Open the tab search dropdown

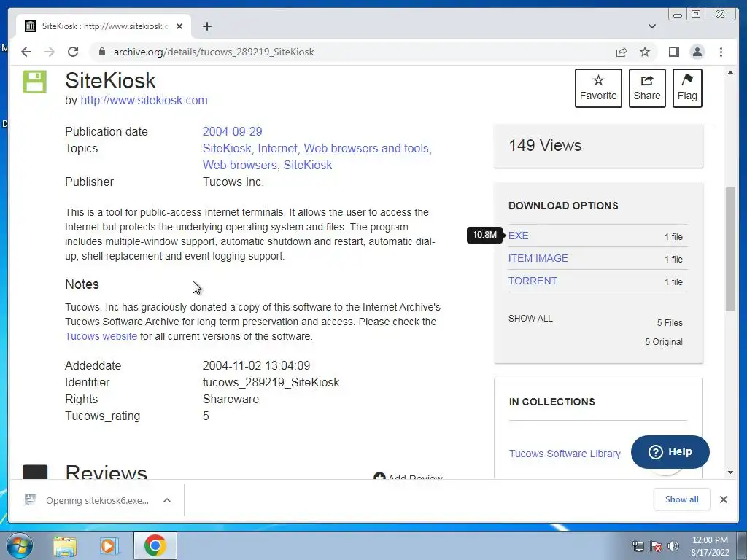652,26
